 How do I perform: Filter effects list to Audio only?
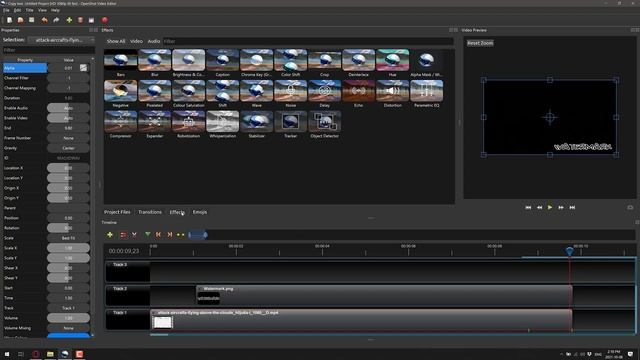(x=153, y=41)
